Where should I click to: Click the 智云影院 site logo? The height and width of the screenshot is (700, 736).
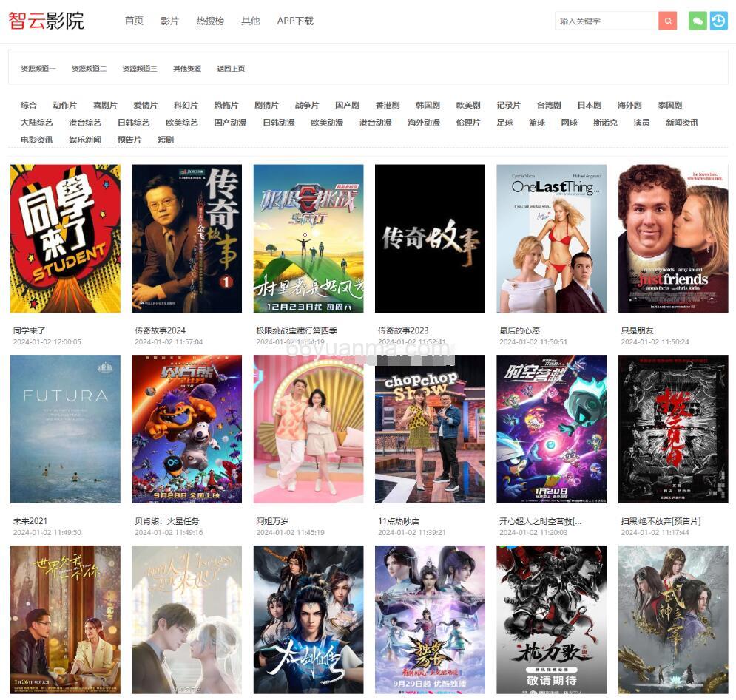[x=47, y=21]
